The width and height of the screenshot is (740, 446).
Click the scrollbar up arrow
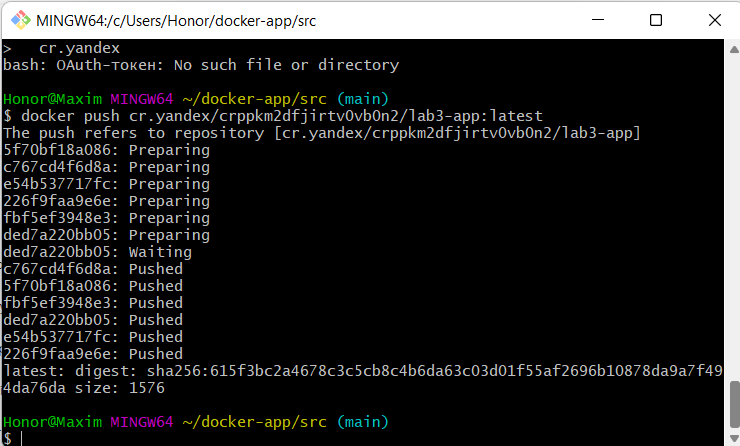(734, 49)
